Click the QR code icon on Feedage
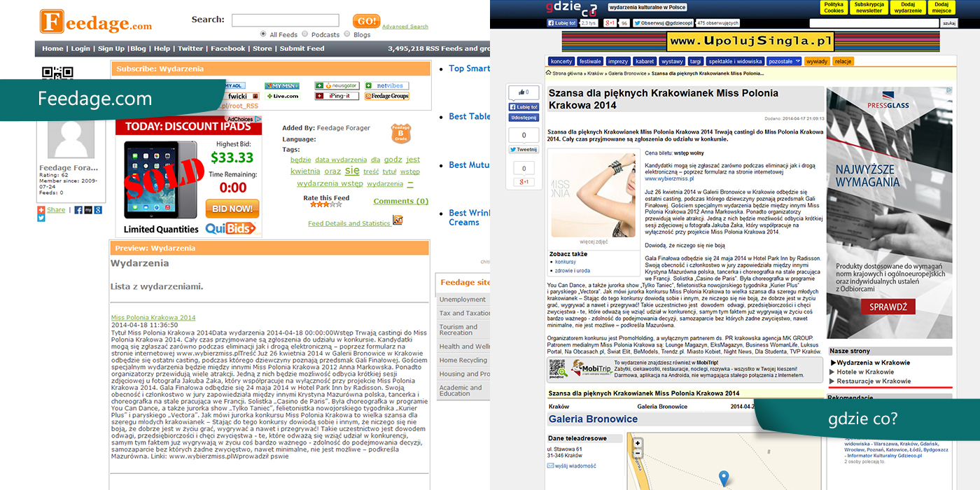 tap(57, 73)
